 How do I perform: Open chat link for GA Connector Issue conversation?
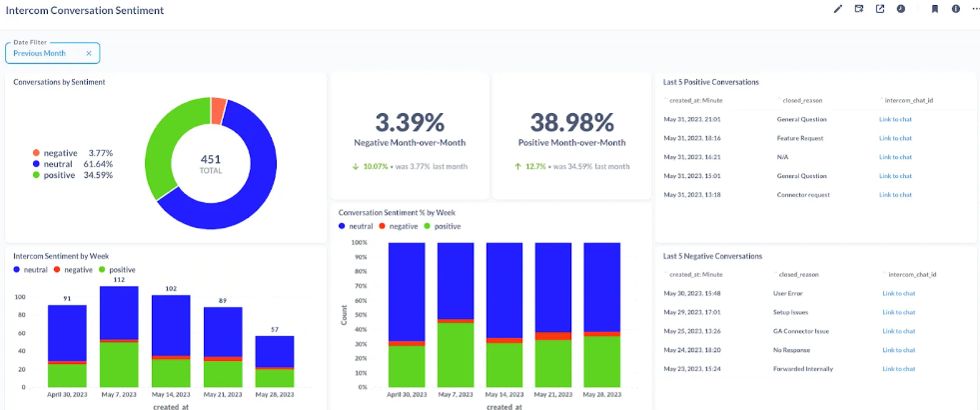(899, 331)
